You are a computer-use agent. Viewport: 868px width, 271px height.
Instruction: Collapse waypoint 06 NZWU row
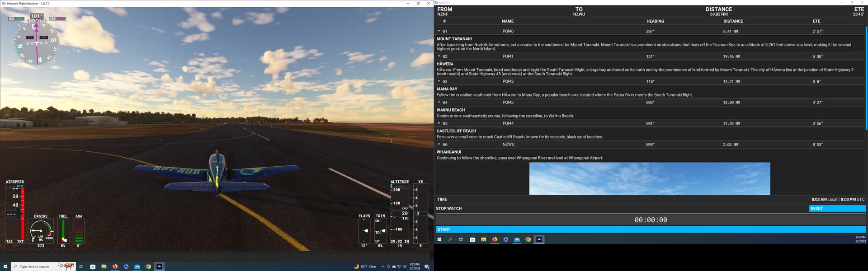point(439,145)
